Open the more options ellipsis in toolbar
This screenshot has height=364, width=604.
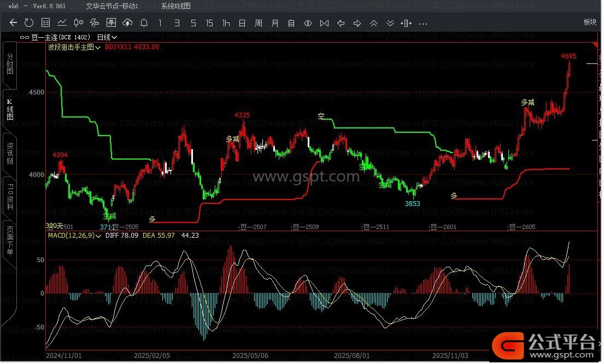pos(423,23)
